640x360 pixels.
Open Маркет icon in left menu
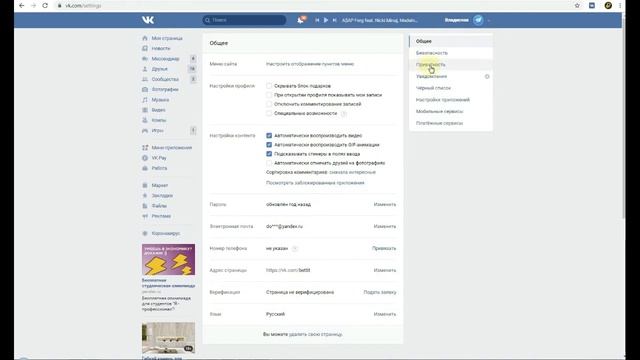click(x=145, y=185)
